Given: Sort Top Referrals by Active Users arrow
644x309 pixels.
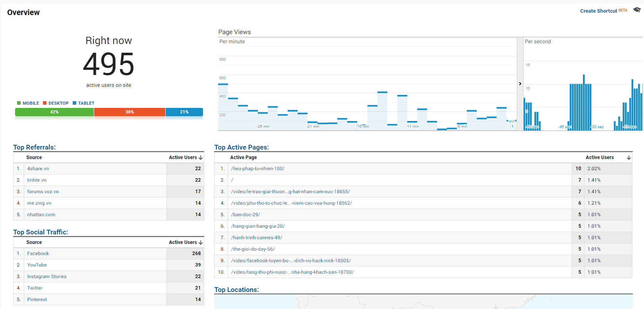Looking at the screenshot, I should click(201, 157).
